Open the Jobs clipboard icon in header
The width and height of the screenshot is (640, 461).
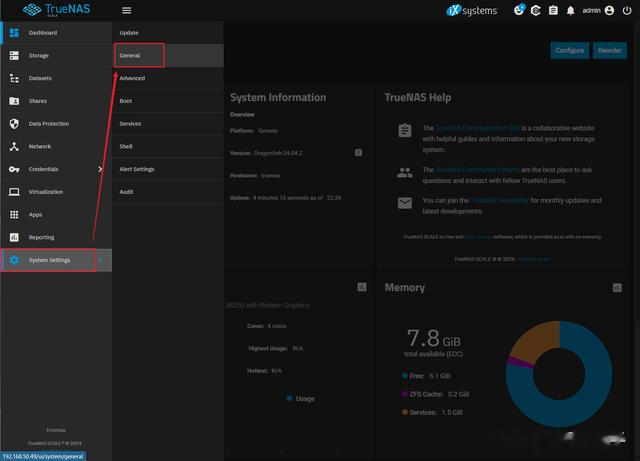coord(553,10)
